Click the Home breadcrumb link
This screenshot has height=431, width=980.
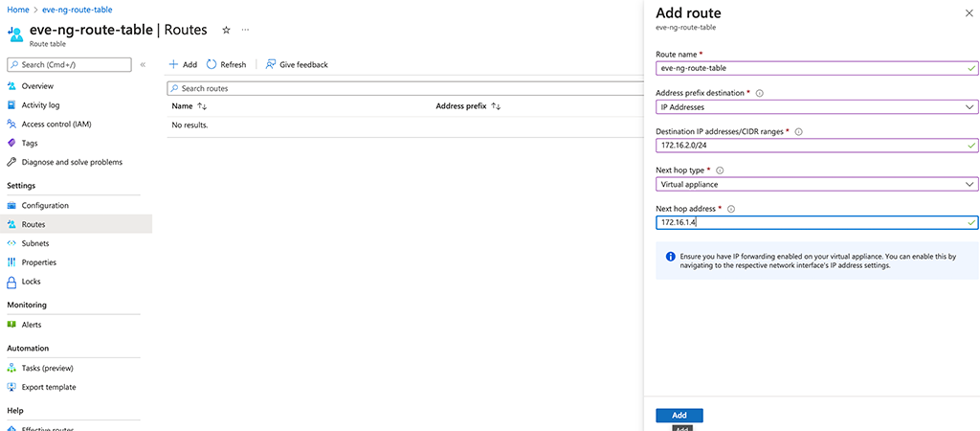[18, 10]
